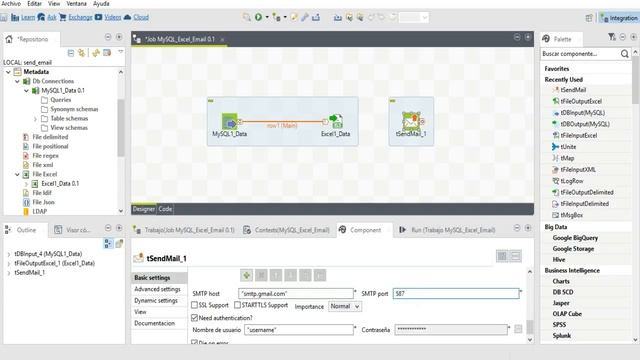Screen dimensions: 640x360
Task: Pick tMap from the palette
Action: point(567,158)
